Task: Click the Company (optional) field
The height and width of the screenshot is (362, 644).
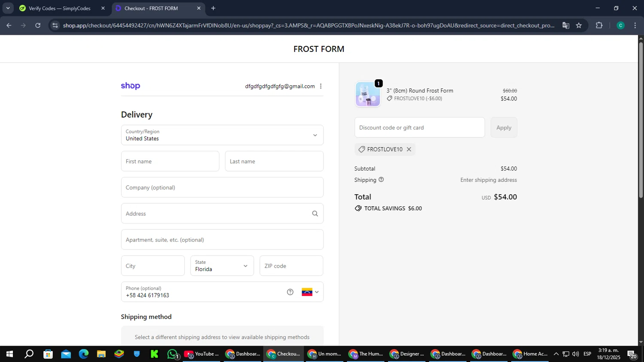Action: pos(222,187)
